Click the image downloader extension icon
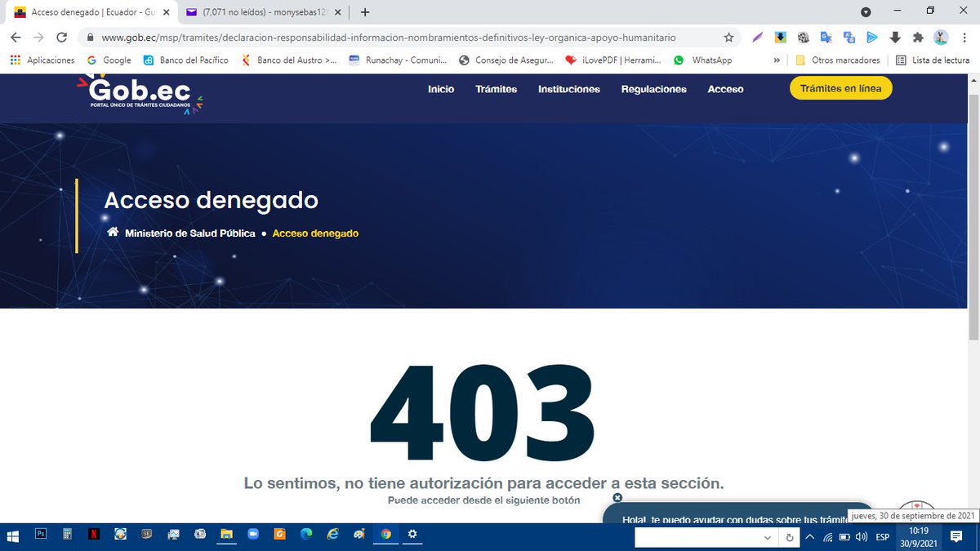Screen dimensions: 980x551 (781, 38)
